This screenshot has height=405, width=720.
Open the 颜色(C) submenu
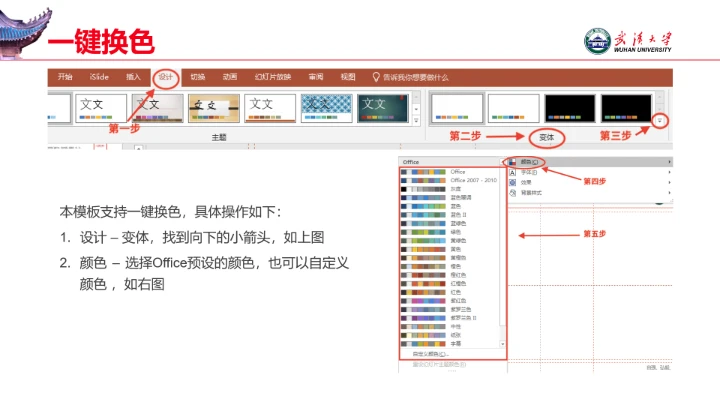[x=590, y=162]
